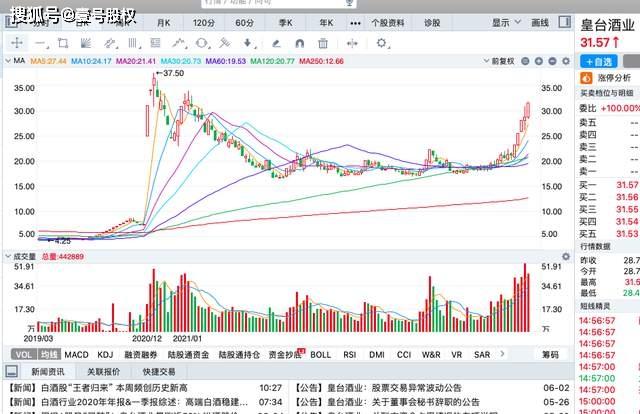This screenshot has width=640, height=414.
Task: Click the list-style round icon next to 前复权
Action: [x=525, y=61]
